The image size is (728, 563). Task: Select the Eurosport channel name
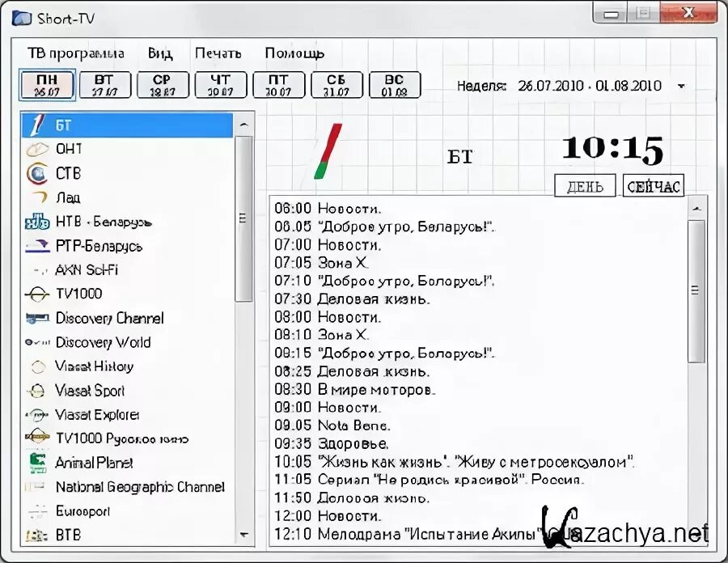83,511
